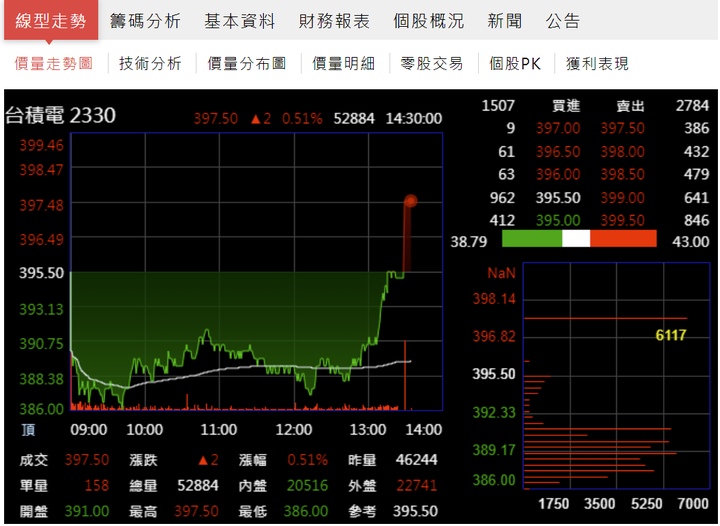This screenshot has width=720, height=526.
Task: Click the 399.46 price axis label
Action: (x=41, y=145)
